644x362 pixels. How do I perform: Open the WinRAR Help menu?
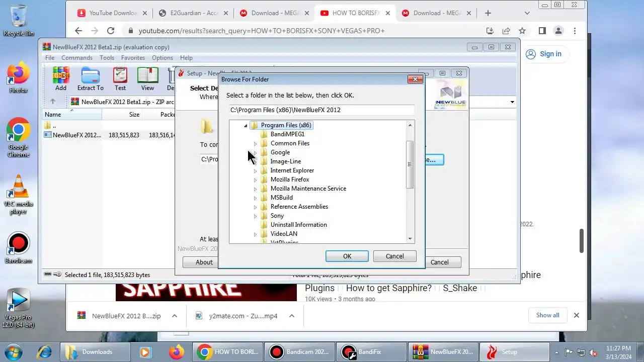click(186, 58)
